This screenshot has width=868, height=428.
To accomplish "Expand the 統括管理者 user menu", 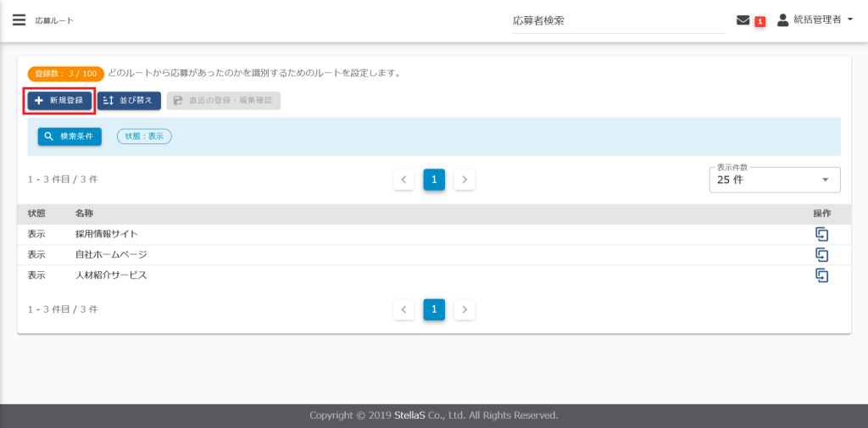I will [815, 20].
